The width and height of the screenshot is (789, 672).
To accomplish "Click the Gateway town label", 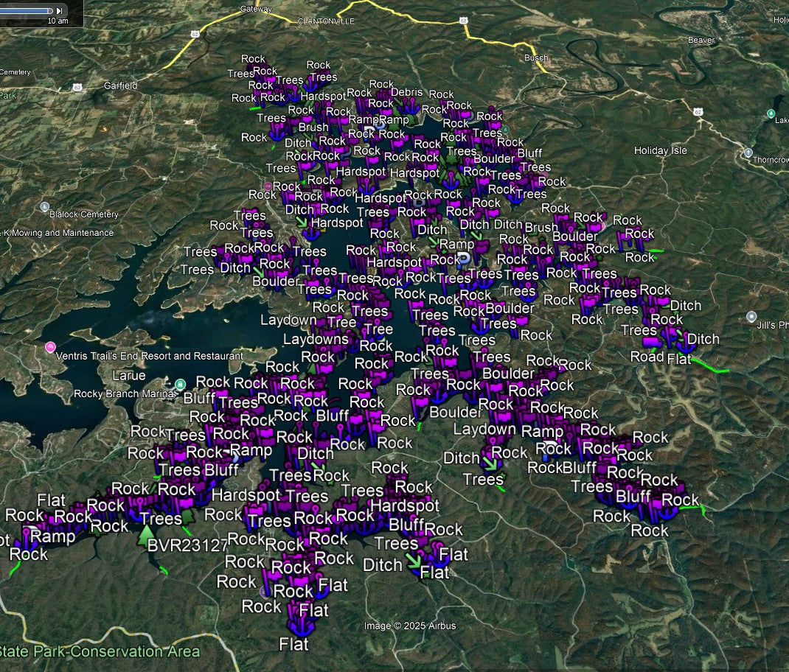I will click(256, 10).
